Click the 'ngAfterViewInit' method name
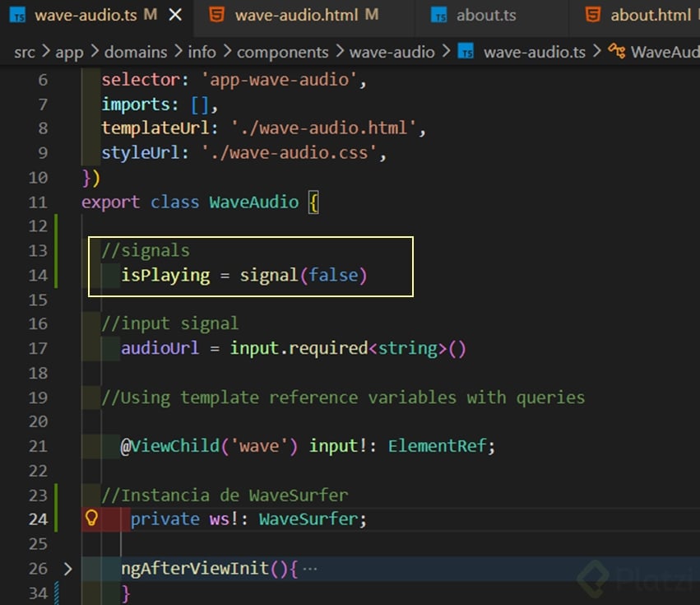 point(195,568)
